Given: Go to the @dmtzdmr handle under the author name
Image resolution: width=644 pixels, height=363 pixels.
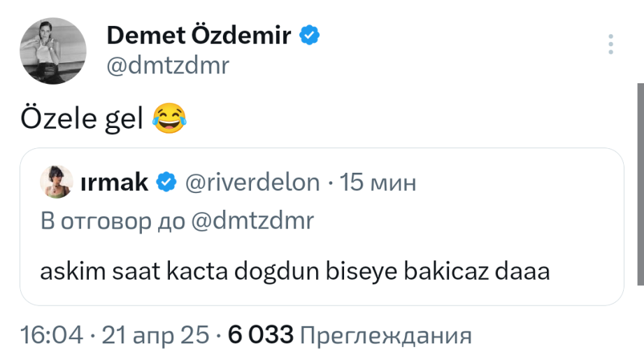Looking at the screenshot, I should (168, 65).
